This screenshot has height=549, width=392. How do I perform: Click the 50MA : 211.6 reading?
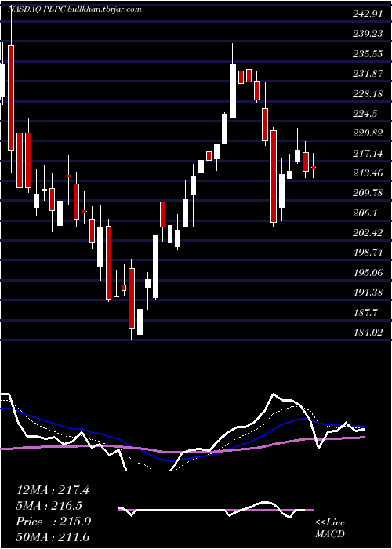point(53,536)
